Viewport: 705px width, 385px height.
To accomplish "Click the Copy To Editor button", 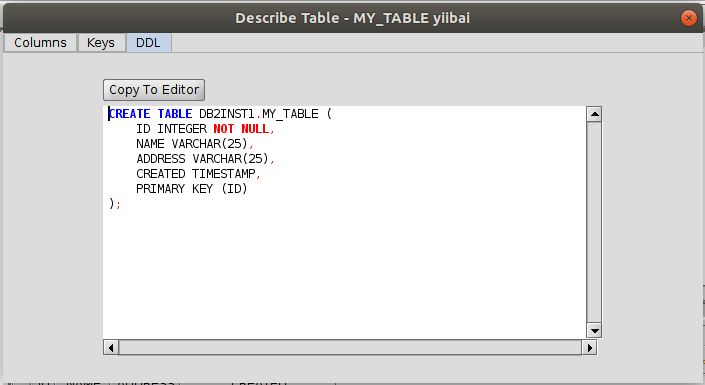I will (154, 90).
